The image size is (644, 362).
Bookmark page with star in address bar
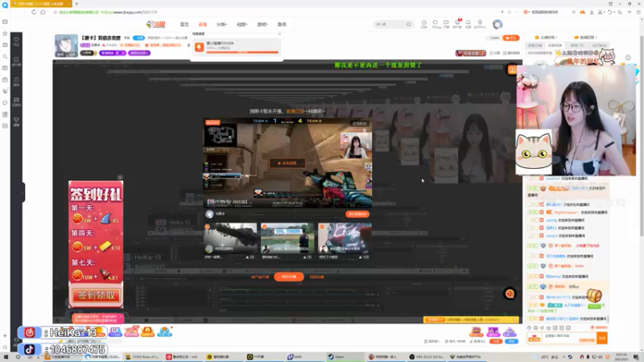(55, 12)
